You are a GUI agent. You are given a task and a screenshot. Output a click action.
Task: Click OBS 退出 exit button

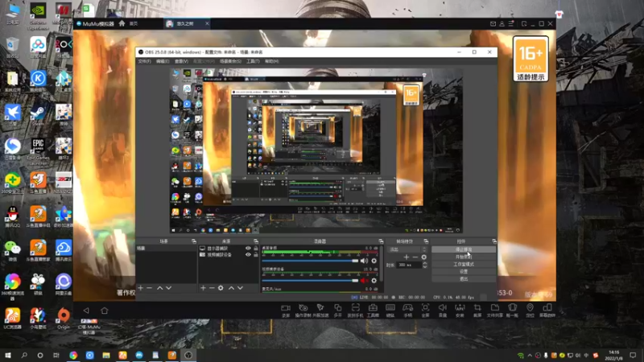464,279
